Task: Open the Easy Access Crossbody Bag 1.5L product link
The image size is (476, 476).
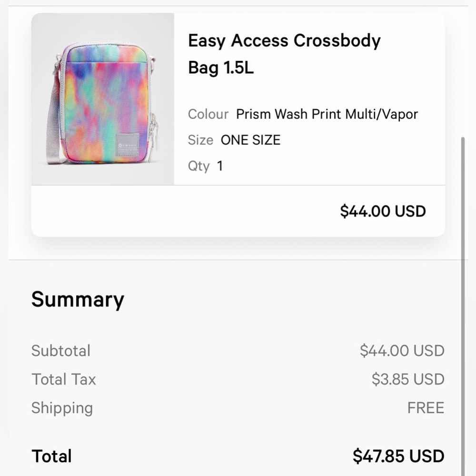Action: pyautogui.click(x=284, y=54)
